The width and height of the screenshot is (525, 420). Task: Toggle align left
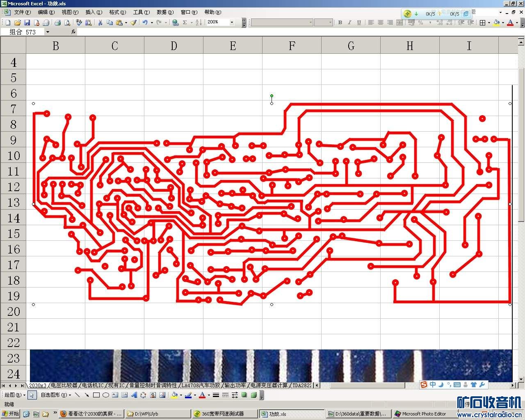pos(371,23)
